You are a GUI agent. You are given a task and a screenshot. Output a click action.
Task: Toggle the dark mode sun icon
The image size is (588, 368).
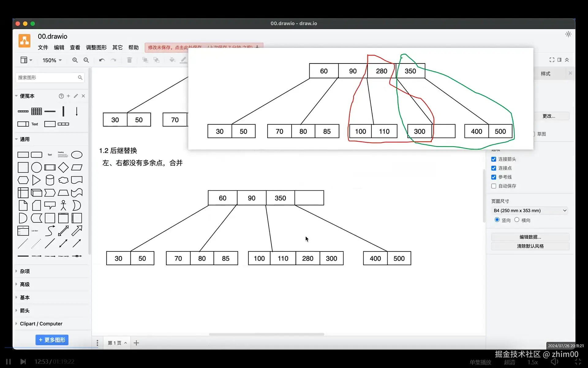point(568,34)
